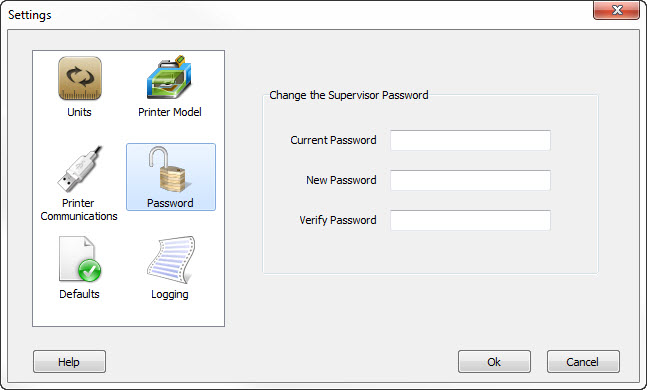Open the Units settings icon
The width and height of the screenshot is (647, 390).
80,78
